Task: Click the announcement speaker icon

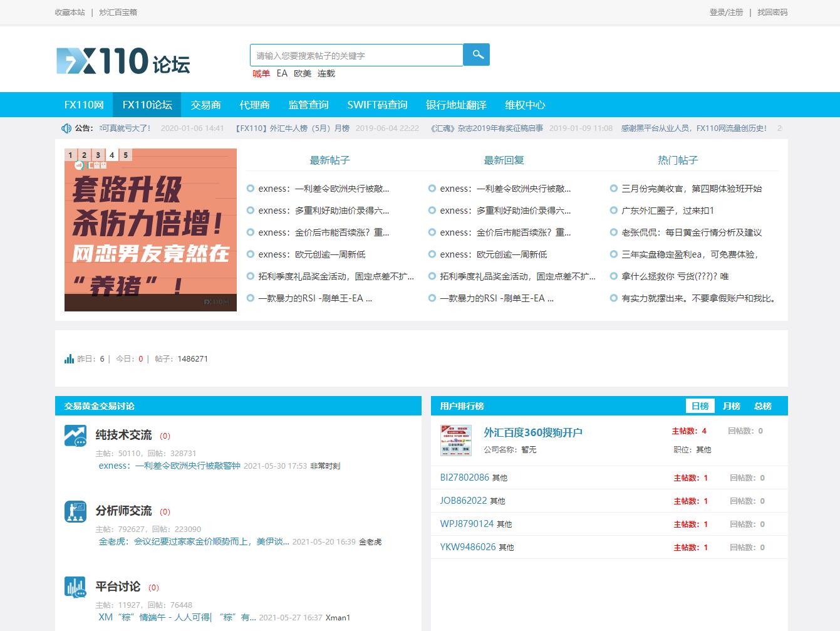Action: [x=66, y=128]
